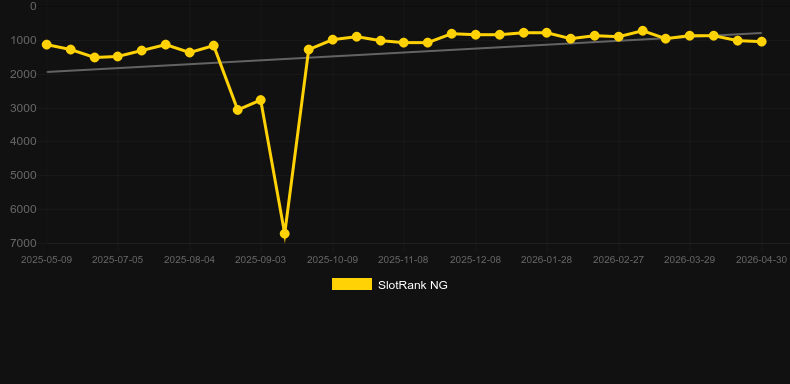Image resolution: width=790 pixels, height=384 pixels.
Task: Click the x-axis label 2025-08-04
Action: tap(189, 260)
